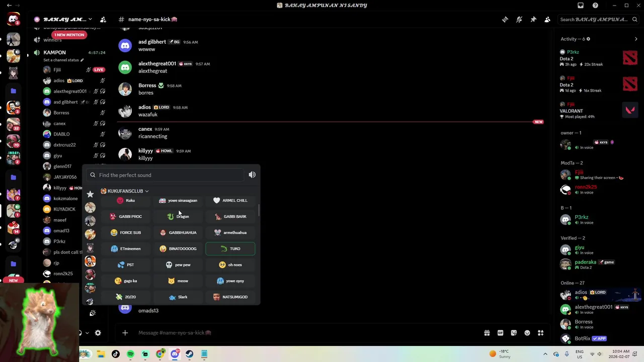Play the Slark sound
This screenshot has width=644, height=362.
click(x=178, y=297)
